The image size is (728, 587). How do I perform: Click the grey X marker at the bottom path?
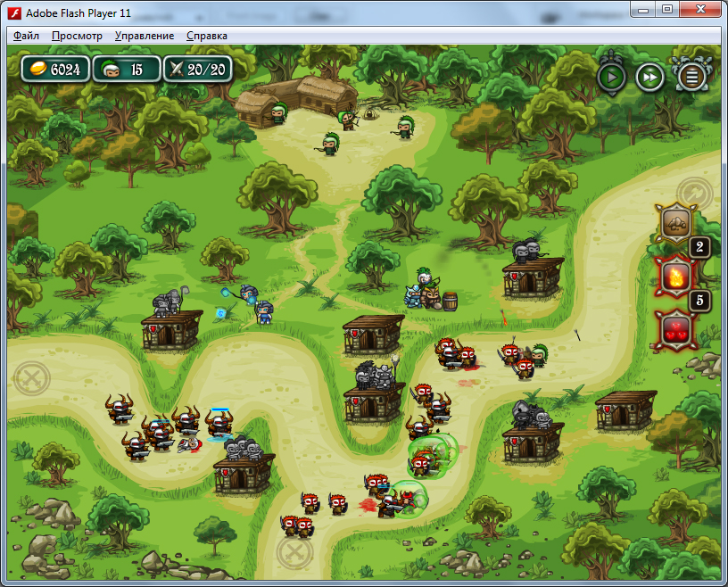(x=294, y=554)
